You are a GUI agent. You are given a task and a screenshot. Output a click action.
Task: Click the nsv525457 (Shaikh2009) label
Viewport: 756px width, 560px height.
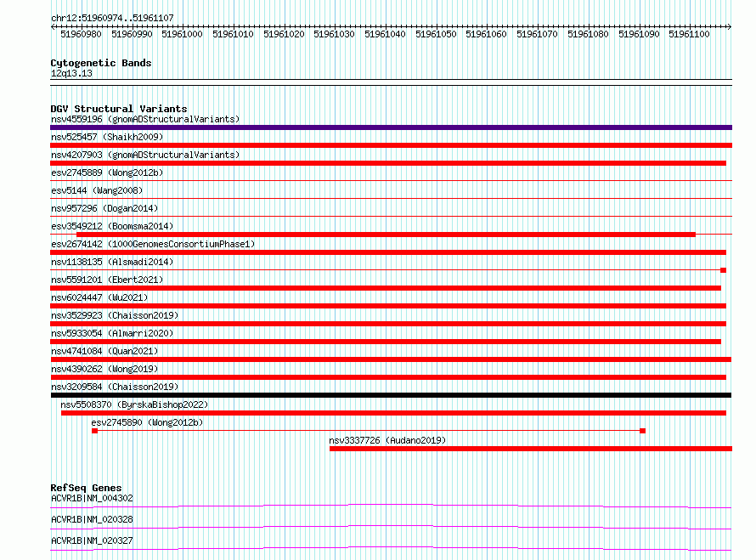tap(107, 137)
